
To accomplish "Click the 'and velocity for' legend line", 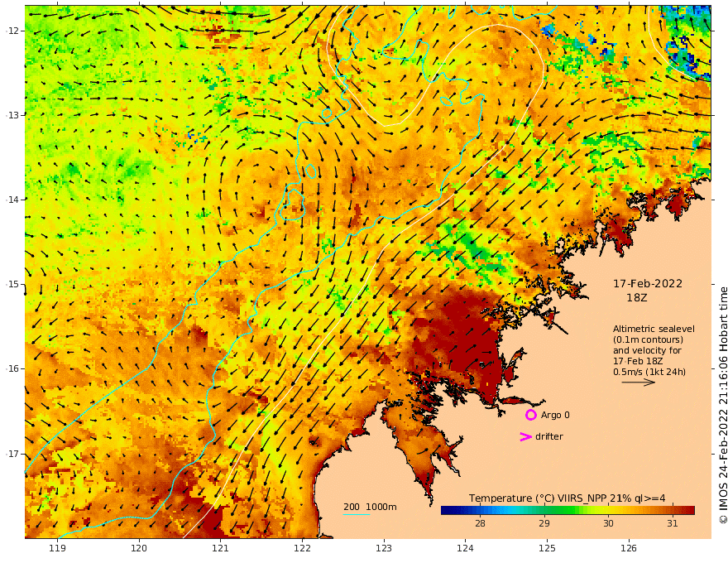I will pos(647,350).
